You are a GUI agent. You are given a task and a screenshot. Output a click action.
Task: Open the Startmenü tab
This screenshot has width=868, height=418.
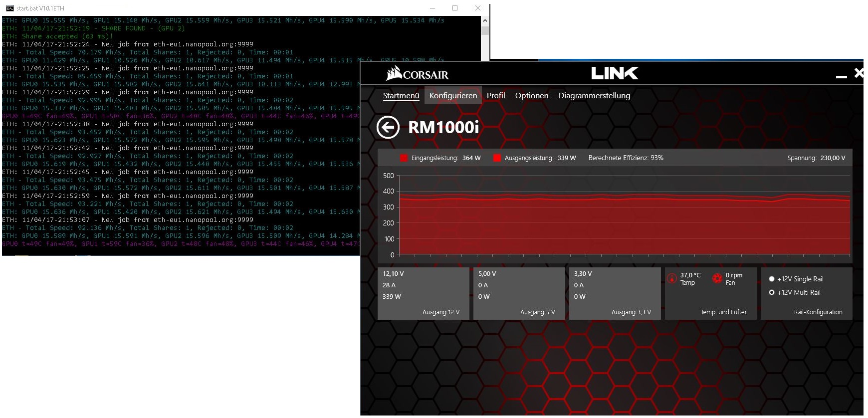click(x=401, y=95)
